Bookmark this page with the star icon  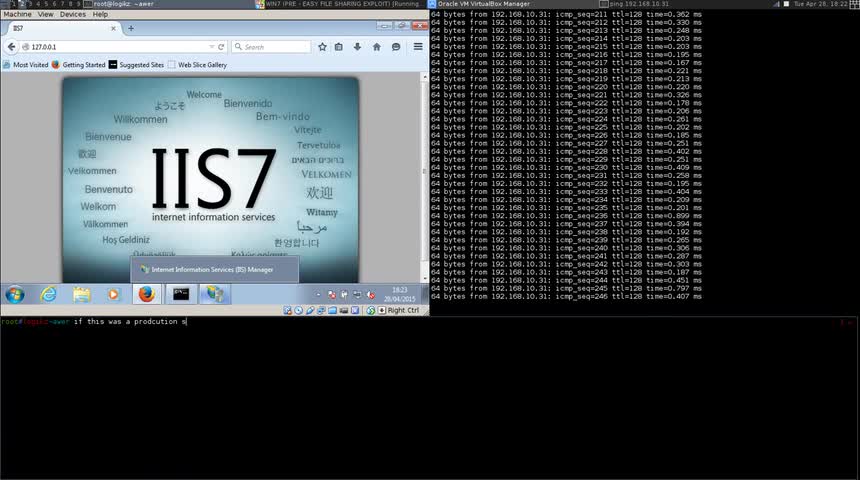click(x=322, y=47)
